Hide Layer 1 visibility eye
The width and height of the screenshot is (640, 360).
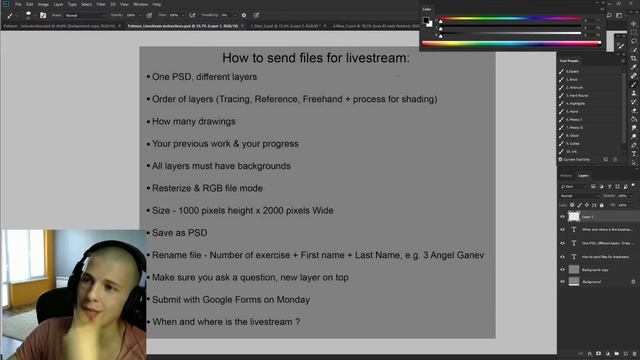(562, 217)
